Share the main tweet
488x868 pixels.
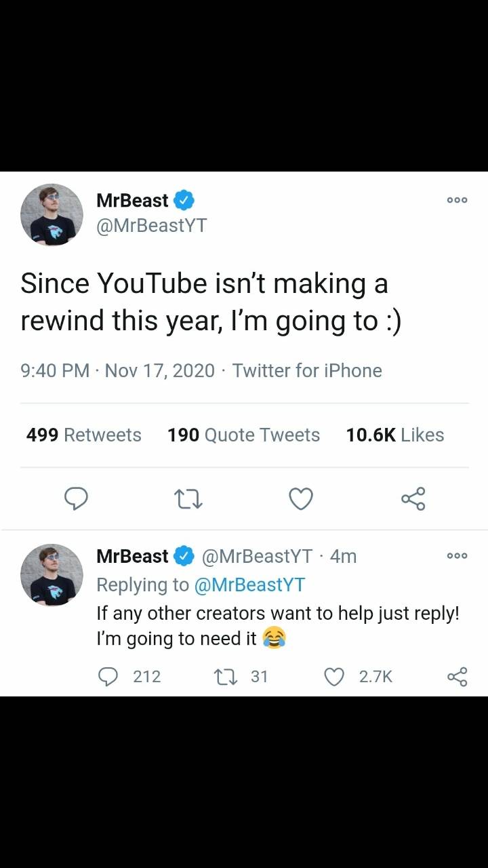pos(413,499)
